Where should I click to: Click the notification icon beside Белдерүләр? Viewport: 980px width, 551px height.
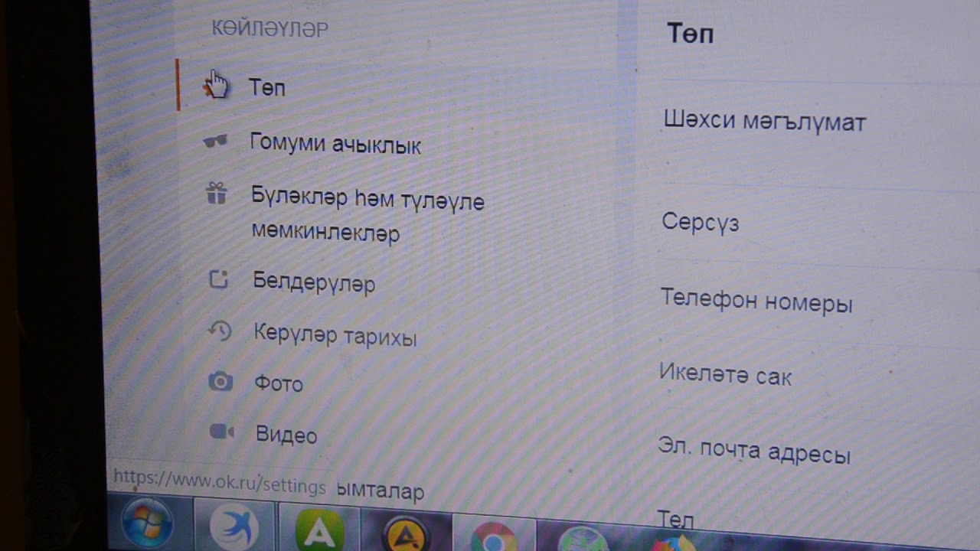tap(219, 279)
